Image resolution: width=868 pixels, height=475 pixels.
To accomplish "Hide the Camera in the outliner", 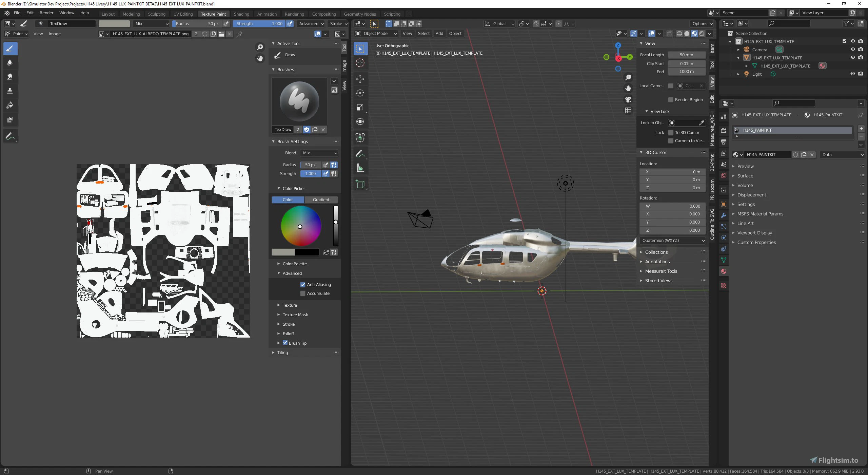I will coord(852,50).
